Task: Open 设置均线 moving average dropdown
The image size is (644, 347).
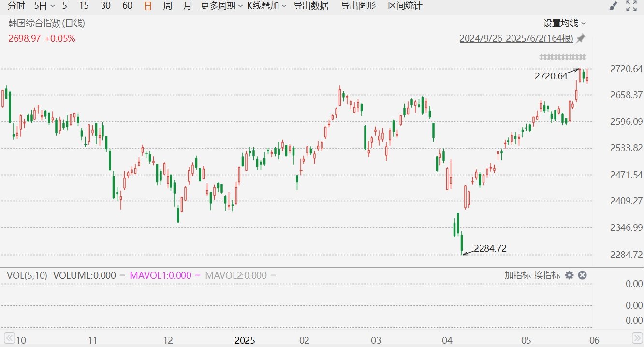Action: [565, 23]
